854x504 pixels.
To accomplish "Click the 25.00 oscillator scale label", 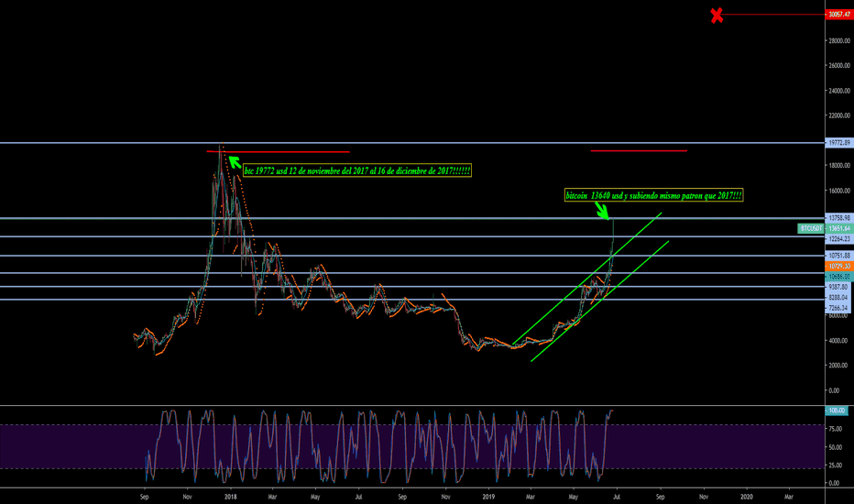I will tap(835, 466).
